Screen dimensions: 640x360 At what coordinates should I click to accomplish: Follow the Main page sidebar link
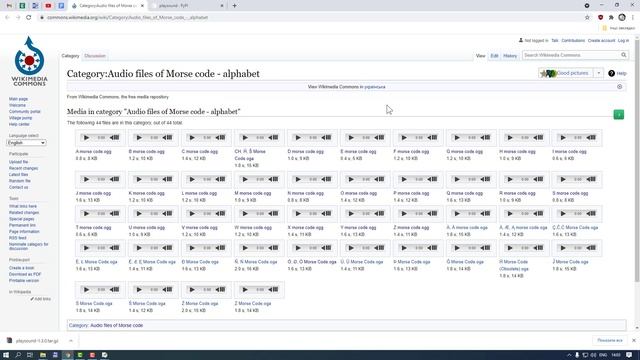[x=18, y=99]
